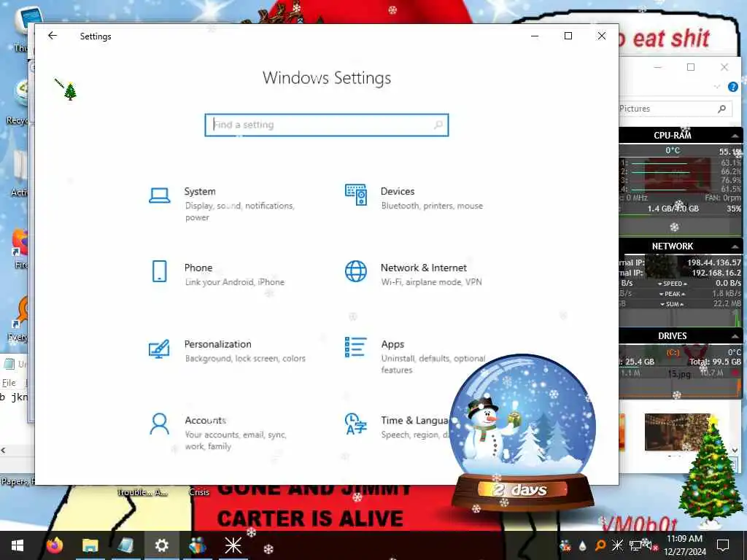Select the Christmas lights photo thumbnail in Explorer

[677, 432]
